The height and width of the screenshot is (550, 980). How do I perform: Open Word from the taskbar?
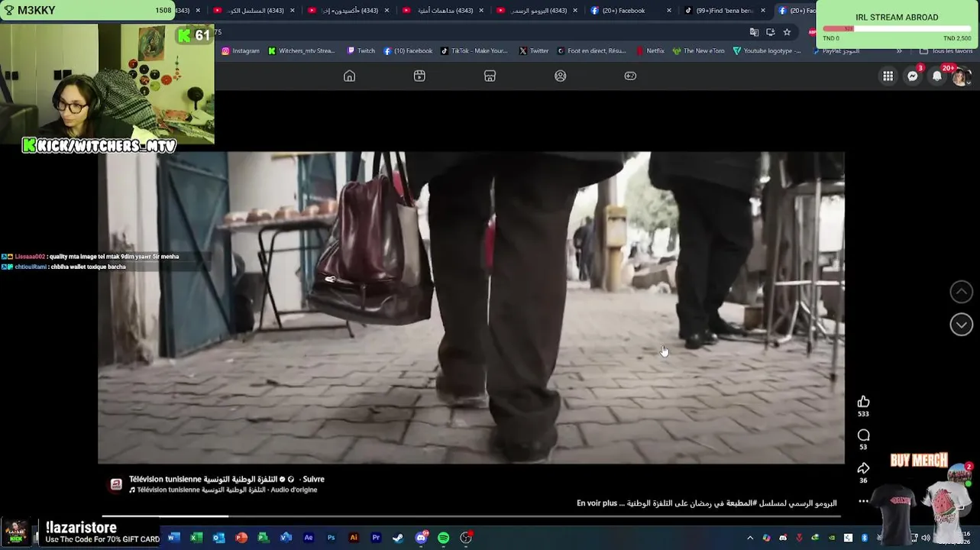pyautogui.click(x=173, y=538)
